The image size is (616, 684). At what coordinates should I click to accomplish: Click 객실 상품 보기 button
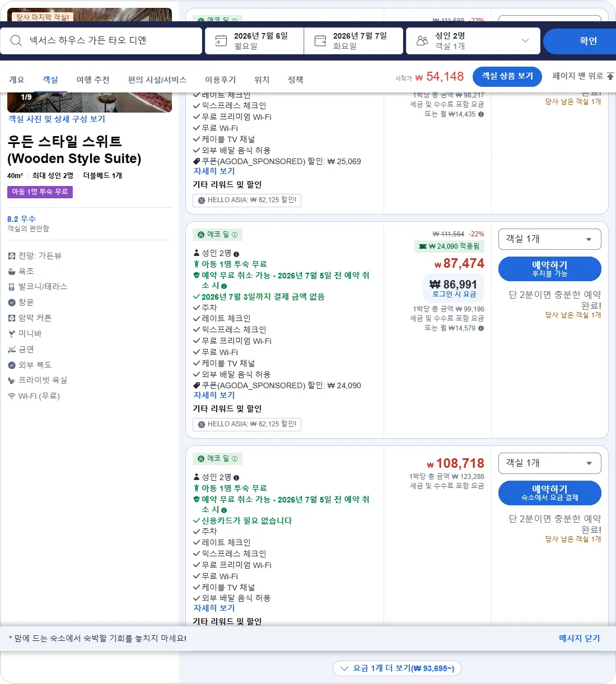tap(507, 76)
